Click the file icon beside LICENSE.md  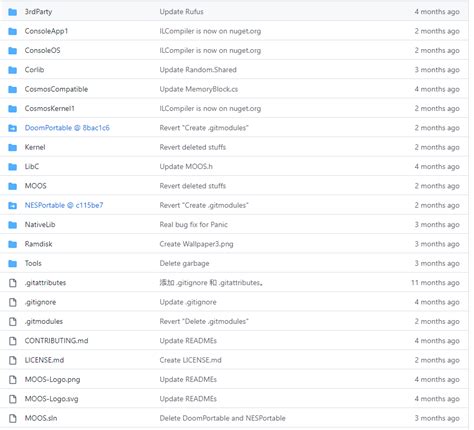13,360
